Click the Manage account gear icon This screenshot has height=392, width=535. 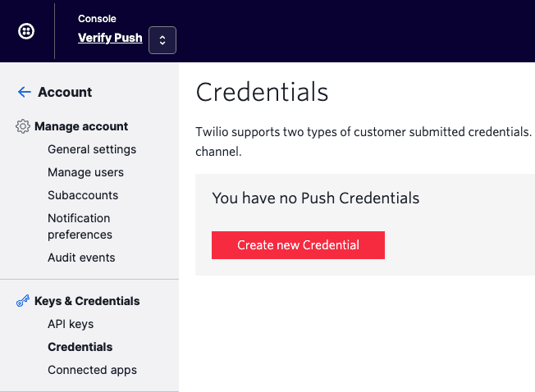[23, 127]
